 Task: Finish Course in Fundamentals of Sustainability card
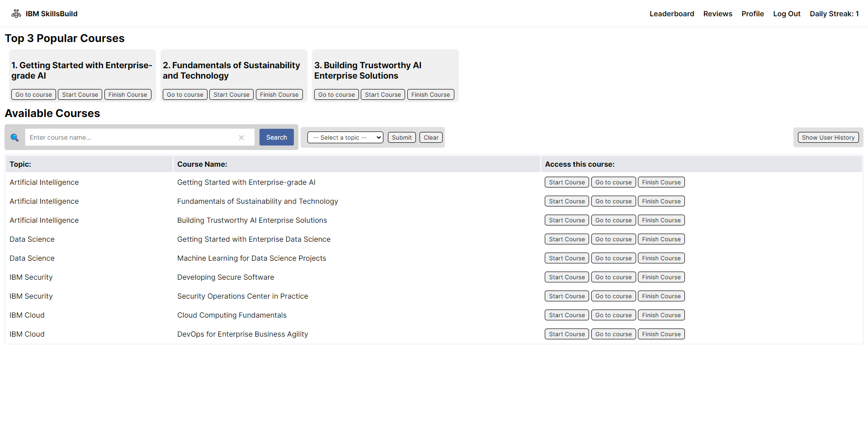click(x=279, y=94)
